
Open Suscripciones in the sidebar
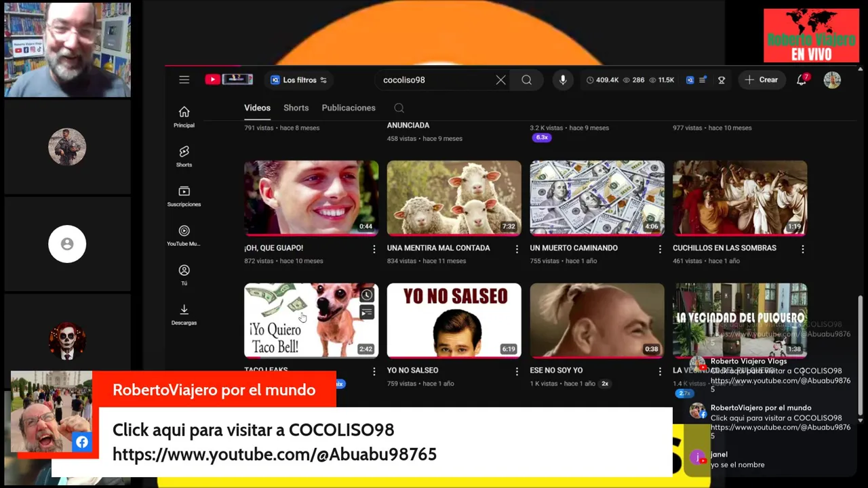pyautogui.click(x=184, y=196)
